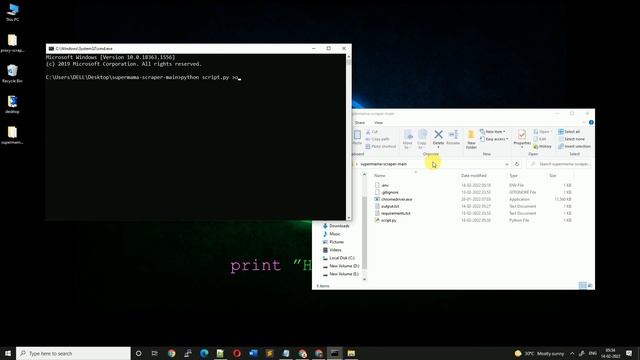
Task: Open the File Explorer taskbar icon
Action: [351, 353]
